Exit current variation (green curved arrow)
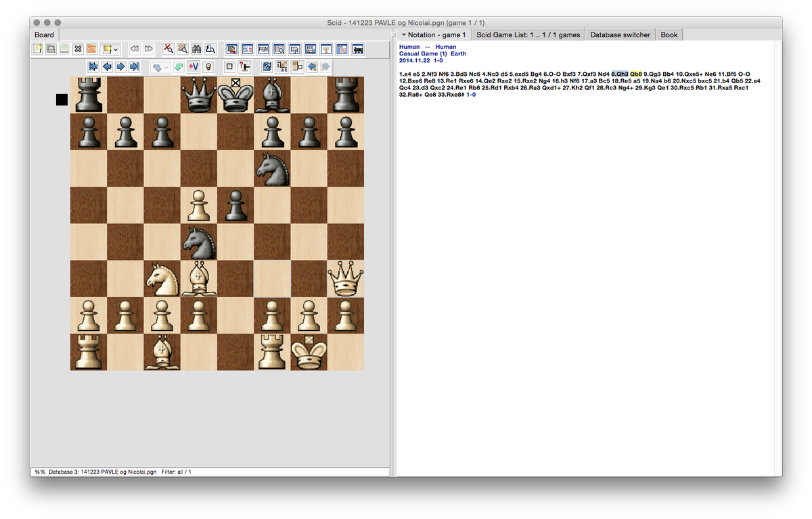The image size is (812, 519). point(179,67)
